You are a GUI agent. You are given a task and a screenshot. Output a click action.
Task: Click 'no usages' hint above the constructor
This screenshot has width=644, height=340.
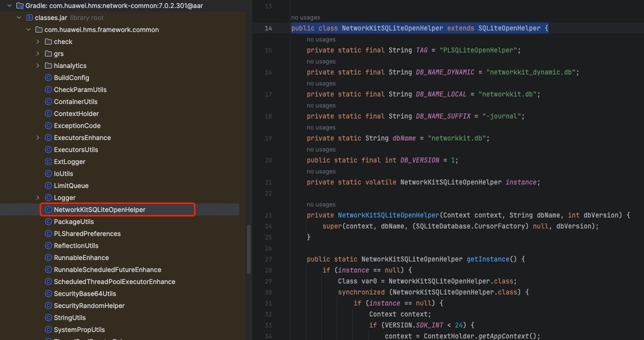[321, 204]
